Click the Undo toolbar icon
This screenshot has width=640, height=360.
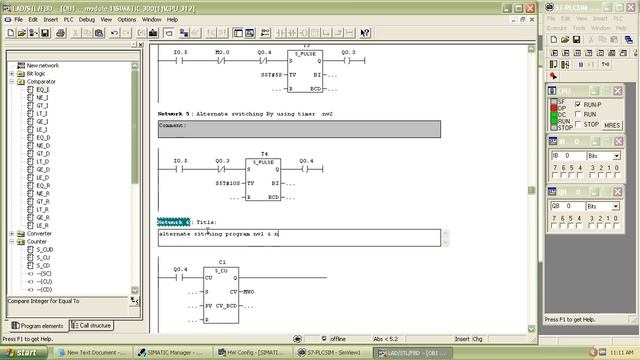pyautogui.click(x=114, y=33)
